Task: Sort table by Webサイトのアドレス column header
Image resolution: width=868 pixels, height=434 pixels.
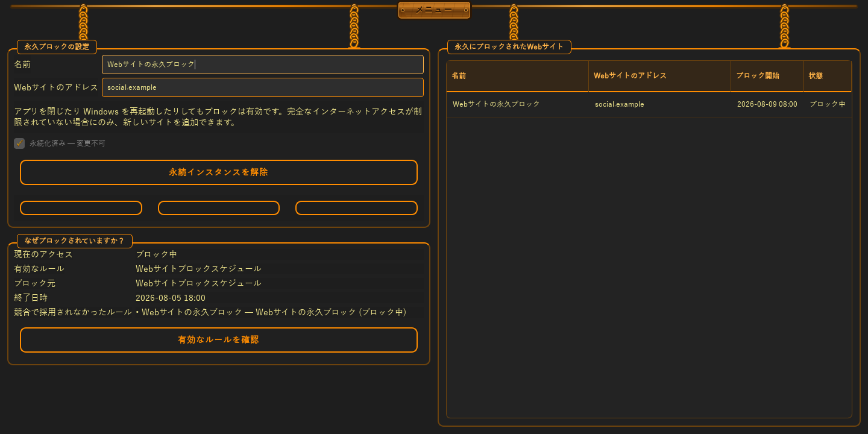Action: 660,76
